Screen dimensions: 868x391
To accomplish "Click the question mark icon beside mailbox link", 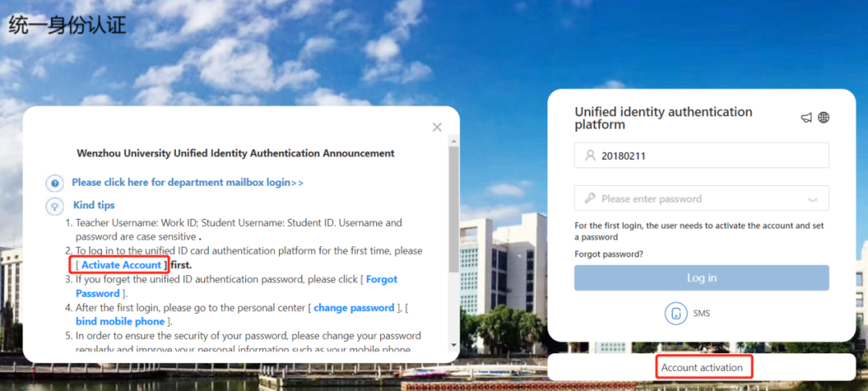I will [55, 183].
